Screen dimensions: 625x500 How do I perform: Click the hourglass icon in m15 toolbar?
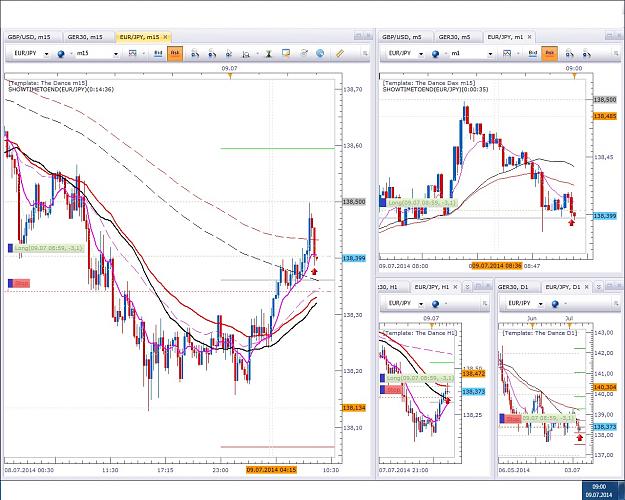[269, 53]
